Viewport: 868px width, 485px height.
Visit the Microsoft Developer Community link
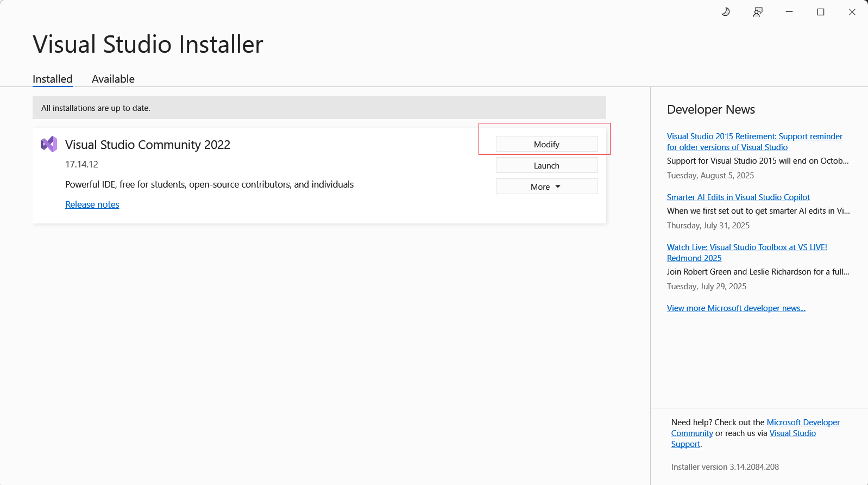[803, 422]
